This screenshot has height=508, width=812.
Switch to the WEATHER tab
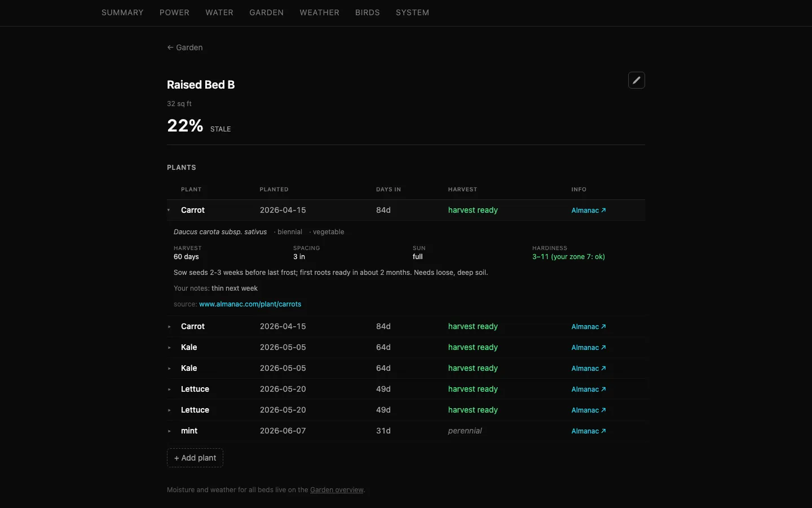coord(319,12)
